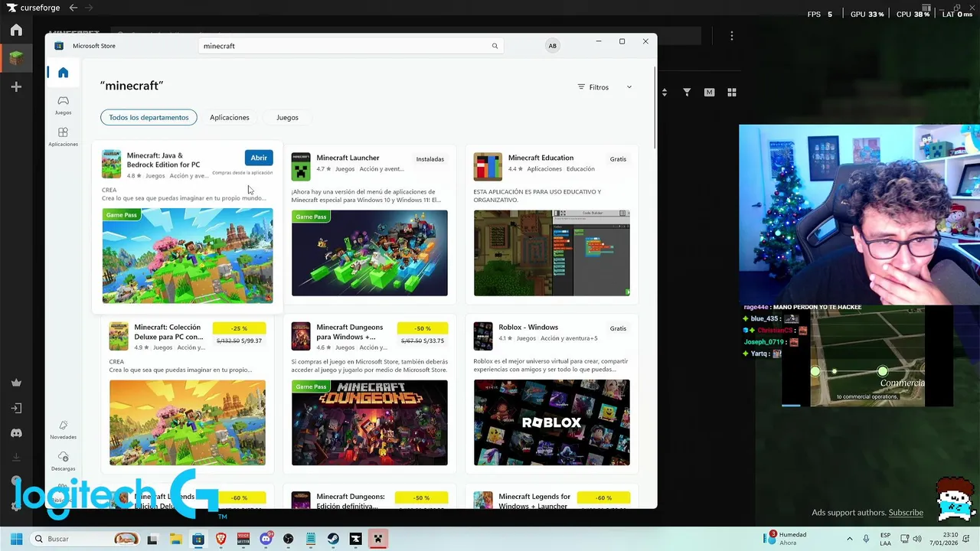
Task: Show hidden system tray icons chevron
Action: [849, 539]
